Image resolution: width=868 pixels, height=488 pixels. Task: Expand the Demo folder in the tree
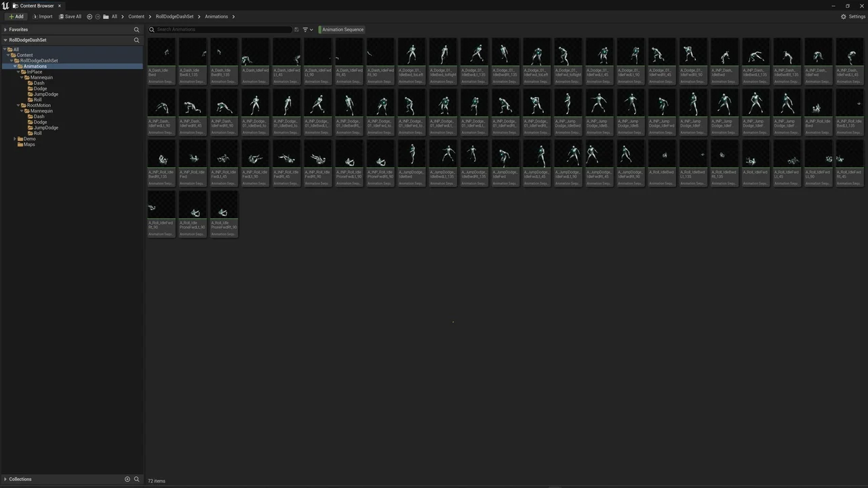(15, 139)
